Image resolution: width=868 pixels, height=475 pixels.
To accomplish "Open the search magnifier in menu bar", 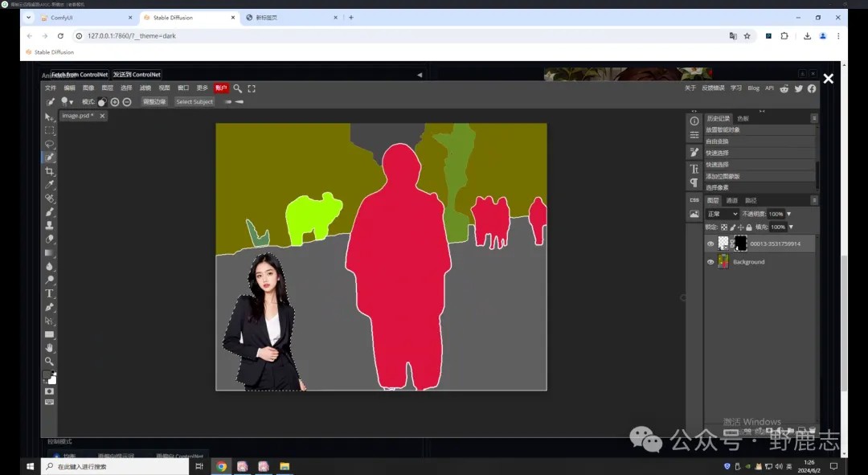I will (x=237, y=88).
